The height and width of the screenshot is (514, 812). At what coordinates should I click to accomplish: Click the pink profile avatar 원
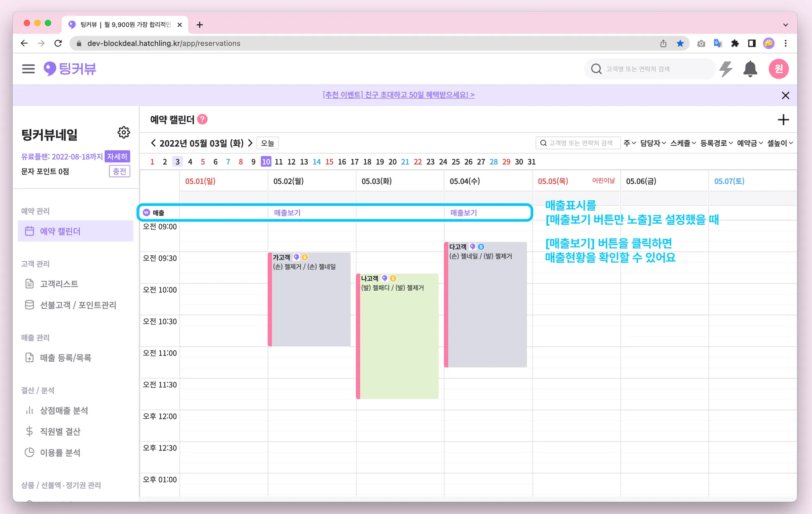pos(778,69)
